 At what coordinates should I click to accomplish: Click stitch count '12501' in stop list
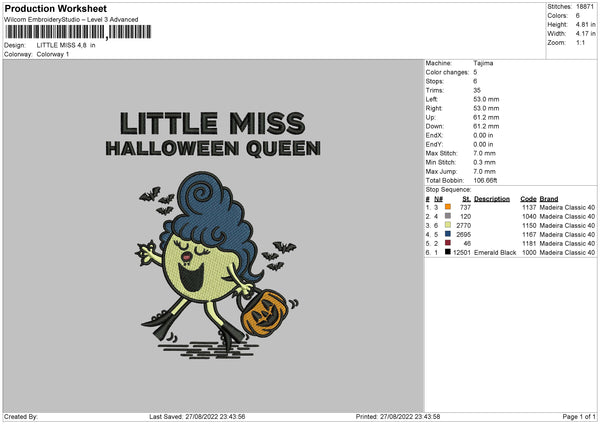pos(462,253)
